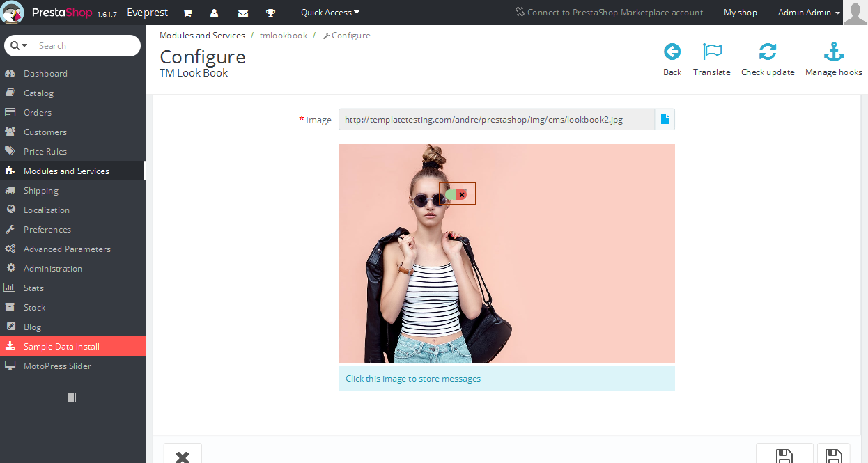Image resolution: width=868 pixels, height=463 pixels.
Task: Focus the sidebar Search field
Action: click(87, 46)
